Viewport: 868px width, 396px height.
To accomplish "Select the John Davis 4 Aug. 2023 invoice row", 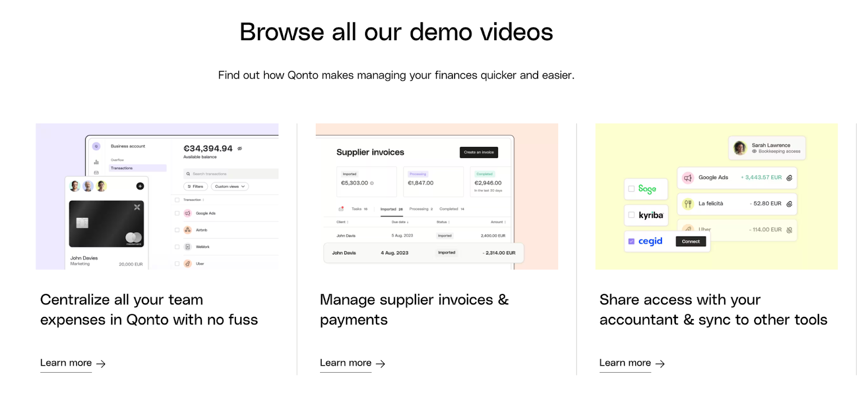I will pos(423,253).
